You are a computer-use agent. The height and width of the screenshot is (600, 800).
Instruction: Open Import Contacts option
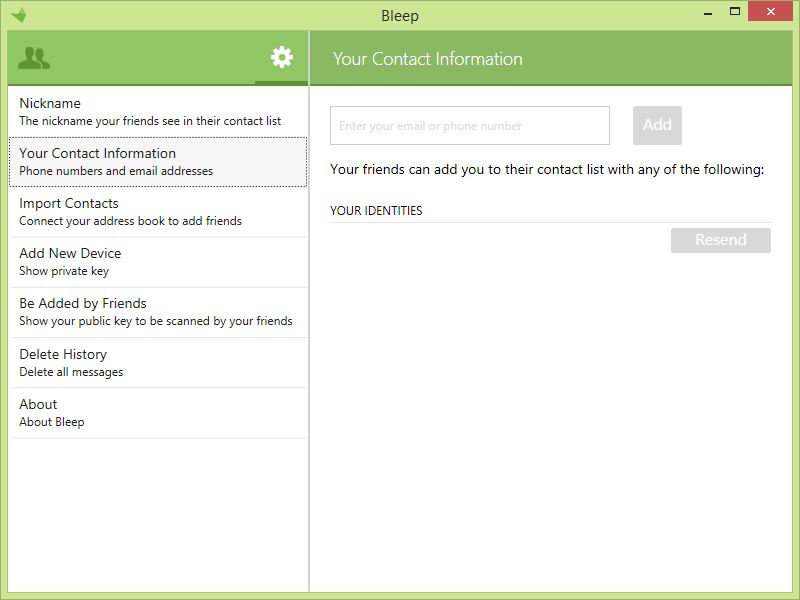pyautogui.click(x=158, y=212)
